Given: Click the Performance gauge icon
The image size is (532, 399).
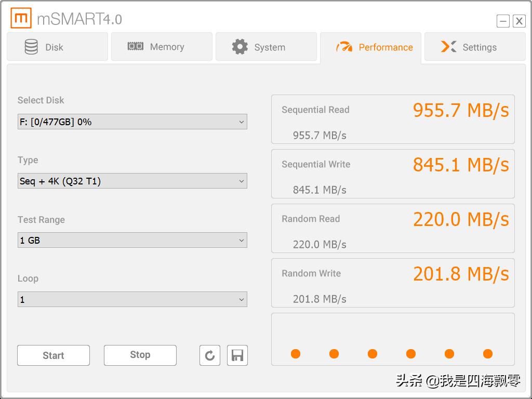Looking at the screenshot, I should [344, 47].
